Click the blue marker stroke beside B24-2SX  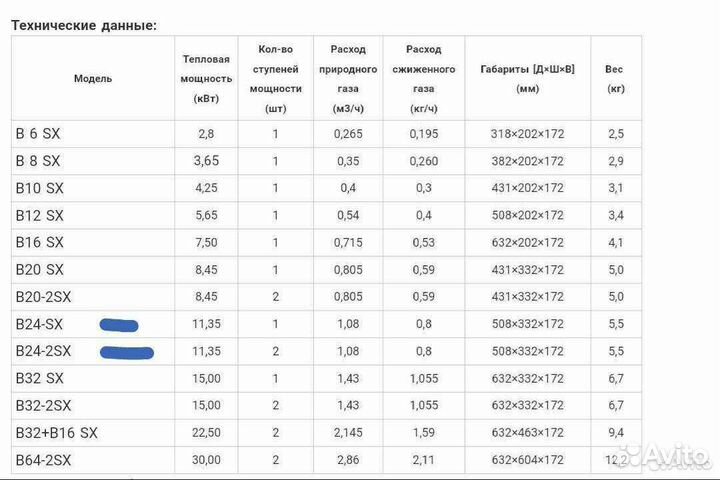(x=127, y=351)
